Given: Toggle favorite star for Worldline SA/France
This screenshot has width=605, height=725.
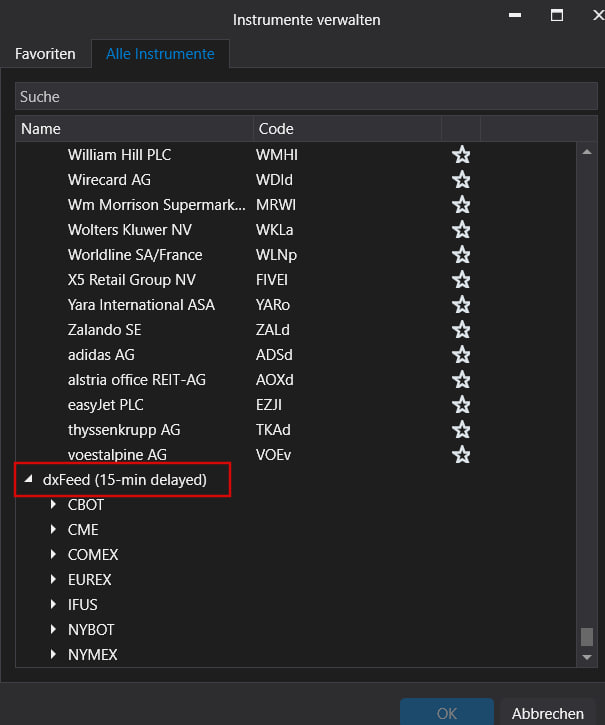Looking at the screenshot, I should pos(461,255).
